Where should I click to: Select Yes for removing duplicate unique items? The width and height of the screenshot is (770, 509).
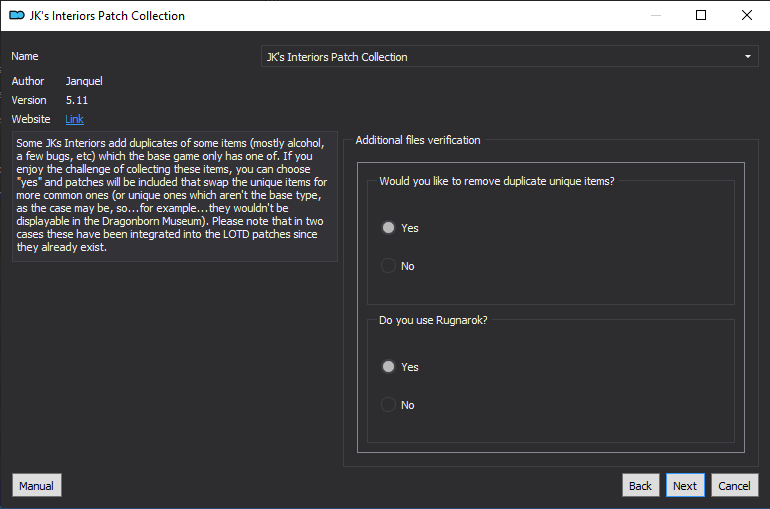pyautogui.click(x=388, y=228)
